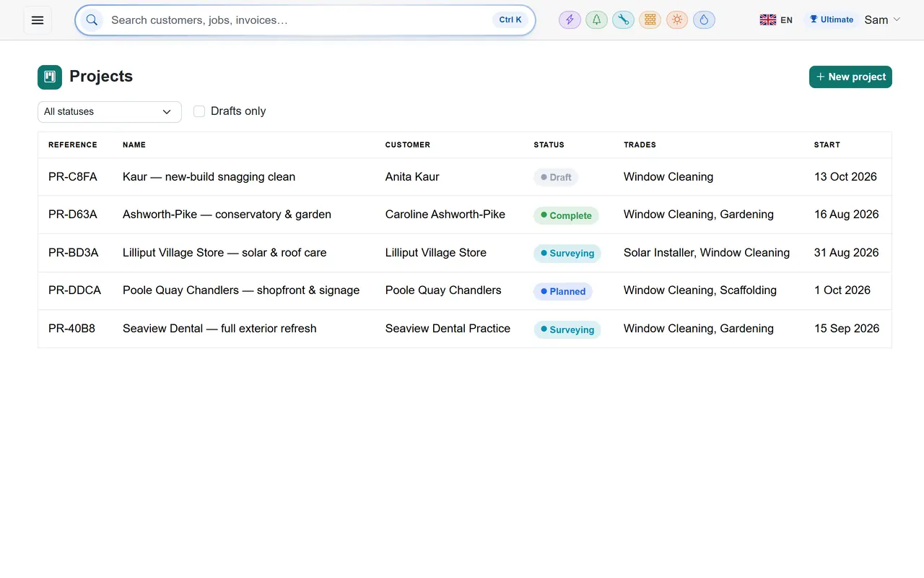Screen dimensions: 924x578
Task: Open the EN language selector
Action: coord(776,20)
